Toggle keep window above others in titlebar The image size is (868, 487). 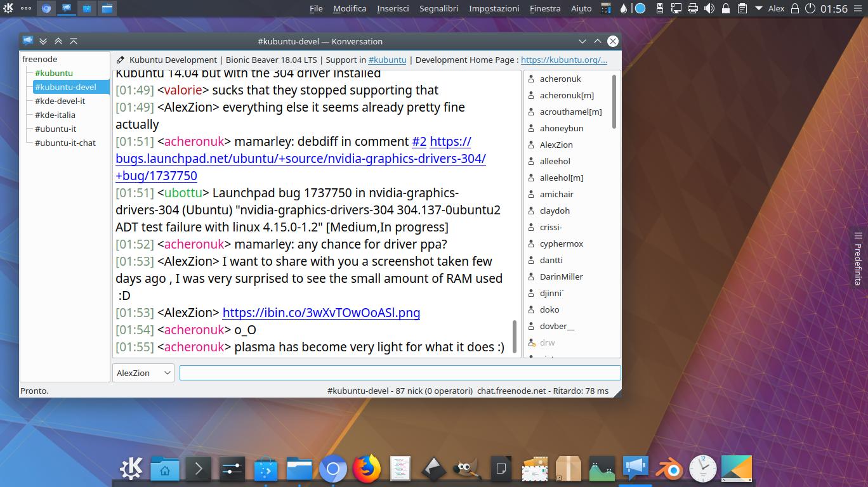(x=58, y=41)
